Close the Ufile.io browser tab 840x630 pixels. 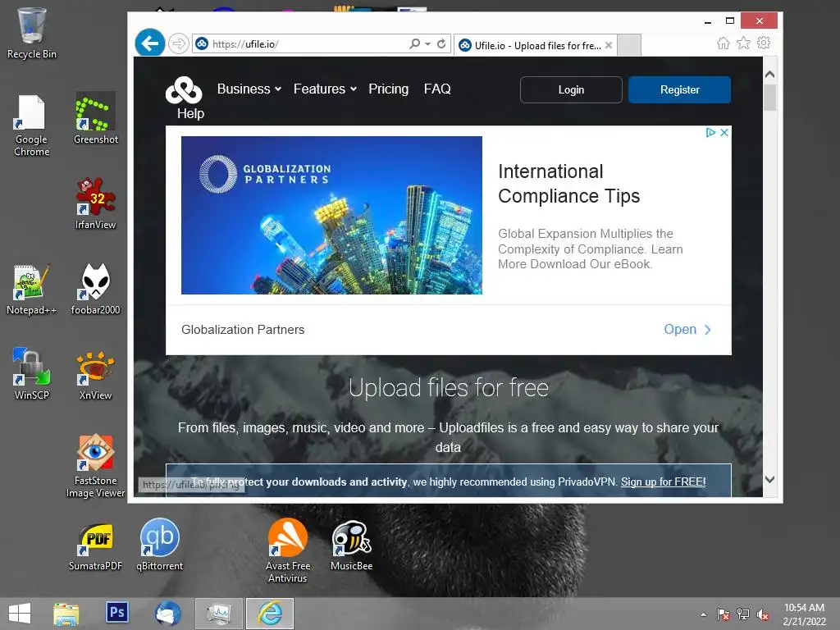click(x=609, y=46)
